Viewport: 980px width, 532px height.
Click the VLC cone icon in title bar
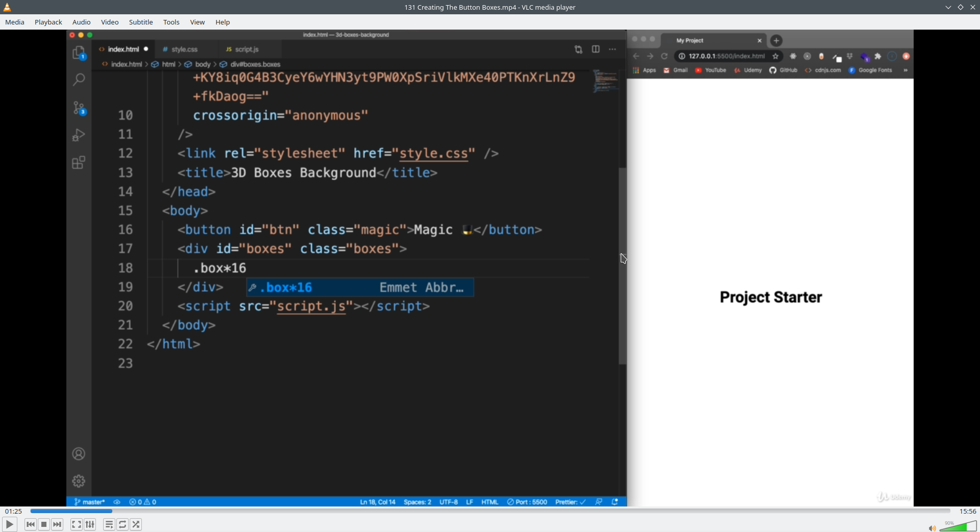pos(7,7)
